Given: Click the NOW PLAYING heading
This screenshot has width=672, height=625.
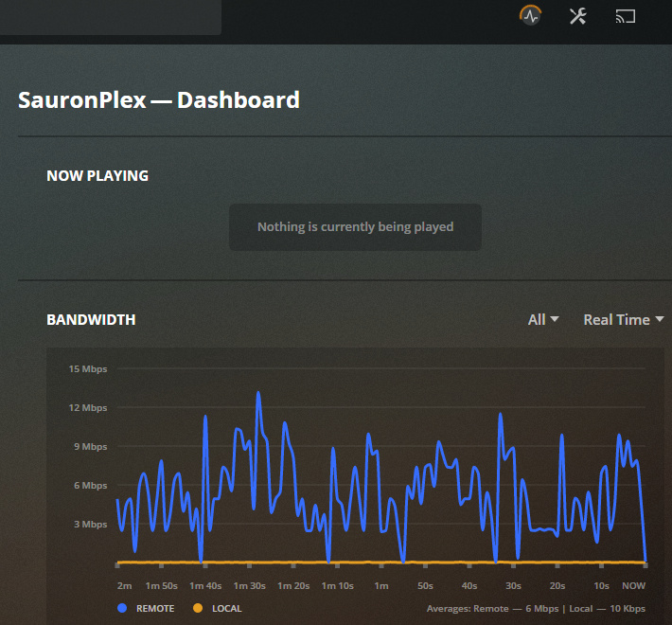Looking at the screenshot, I should pyautogui.click(x=97, y=176).
